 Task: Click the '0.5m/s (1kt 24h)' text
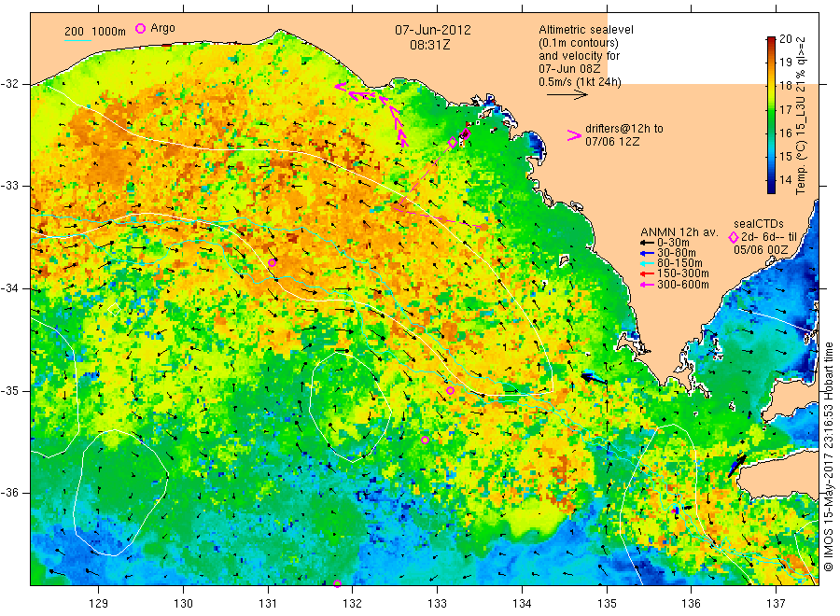(581, 82)
